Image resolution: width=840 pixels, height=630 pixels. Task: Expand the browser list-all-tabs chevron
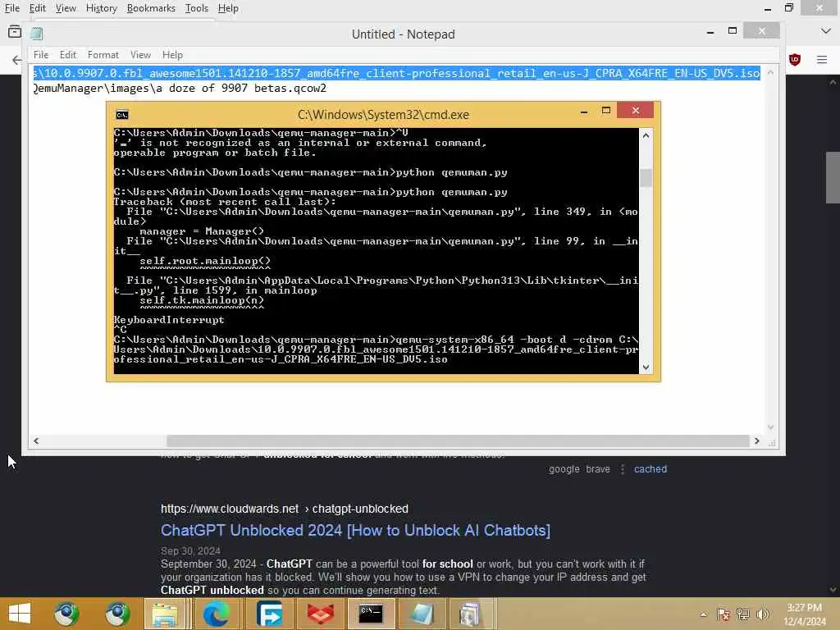(826, 31)
